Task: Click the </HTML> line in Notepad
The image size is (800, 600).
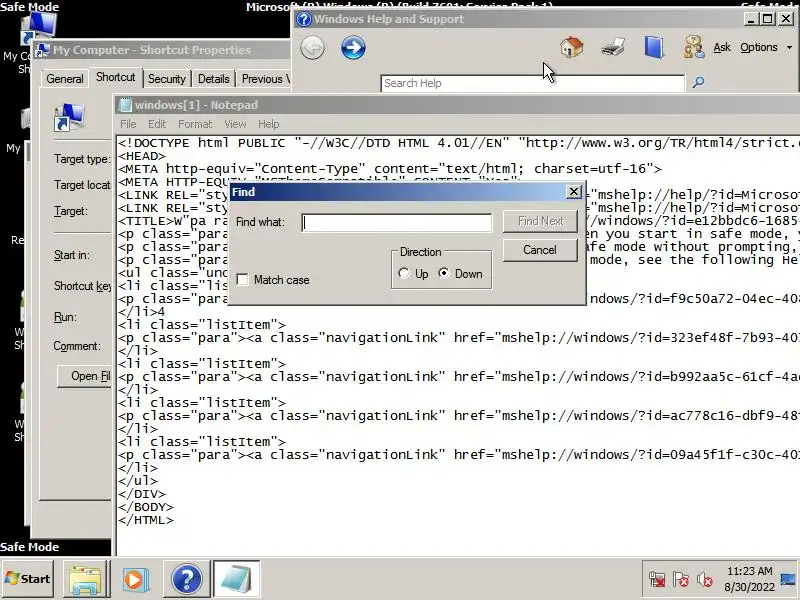Action: tap(146, 520)
